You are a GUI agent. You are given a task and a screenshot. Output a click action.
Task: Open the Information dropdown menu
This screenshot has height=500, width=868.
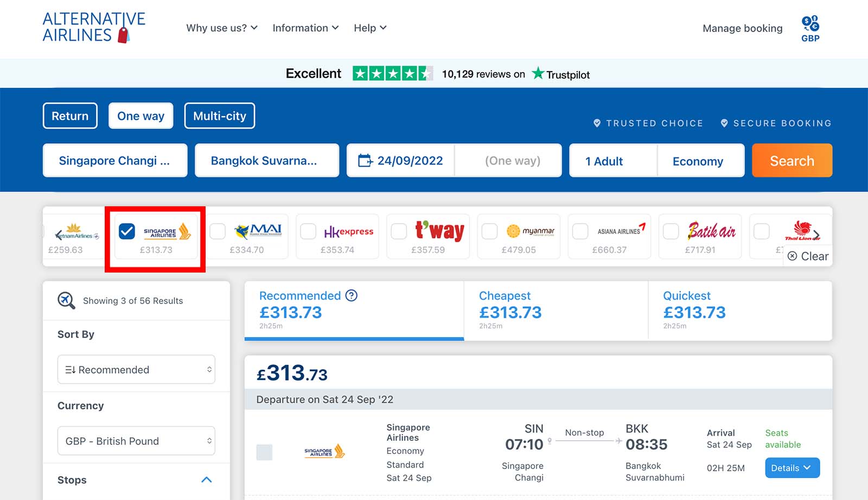tap(305, 28)
